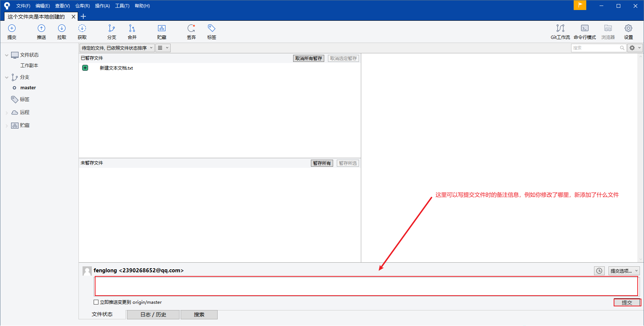Image resolution: width=644 pixels, height=326 pixels.
Task: Open the diff gear options dropdown
Action: coord(635,48)
